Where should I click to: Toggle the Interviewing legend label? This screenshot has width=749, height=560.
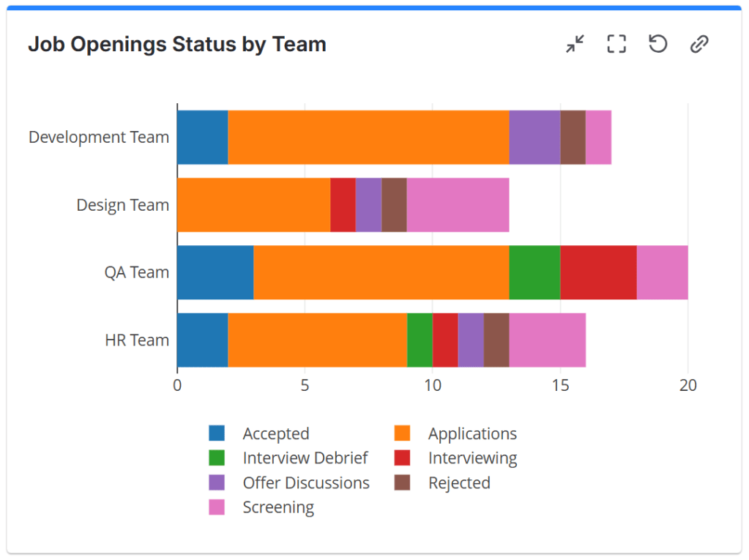point(472,458)
